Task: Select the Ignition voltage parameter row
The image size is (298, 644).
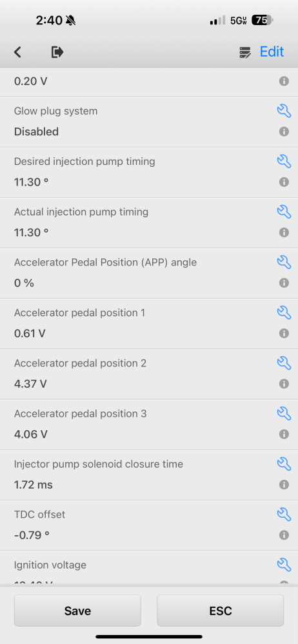Action: [149, 569]
